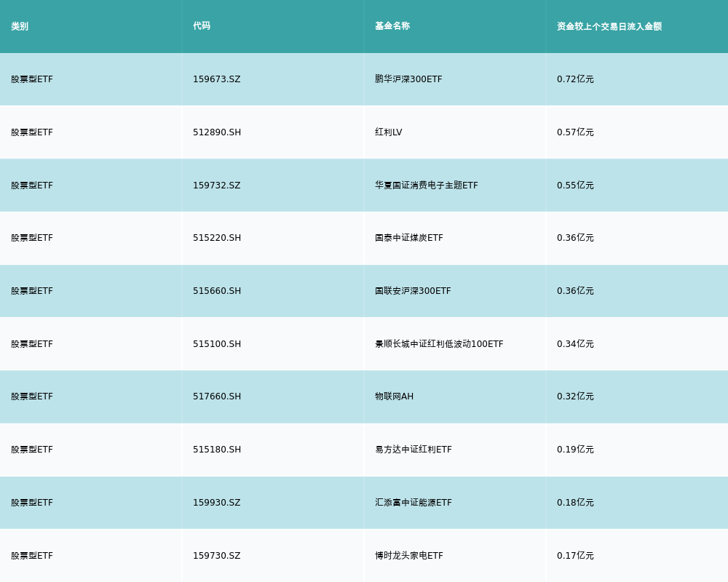Click fund 华夏国证消费电子主题ETF
Image resolution: width=728 pixels, height=582 pixels.
[426, 186]
